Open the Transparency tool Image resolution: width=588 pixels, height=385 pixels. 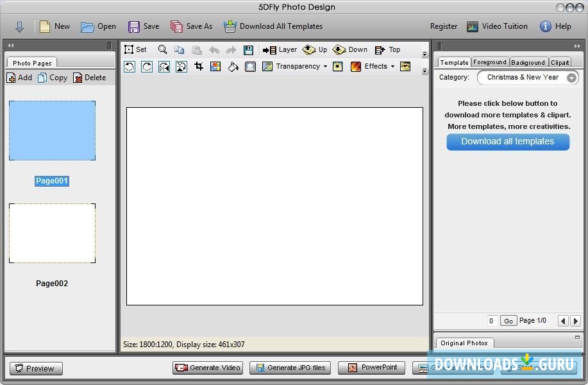point(291,67)
